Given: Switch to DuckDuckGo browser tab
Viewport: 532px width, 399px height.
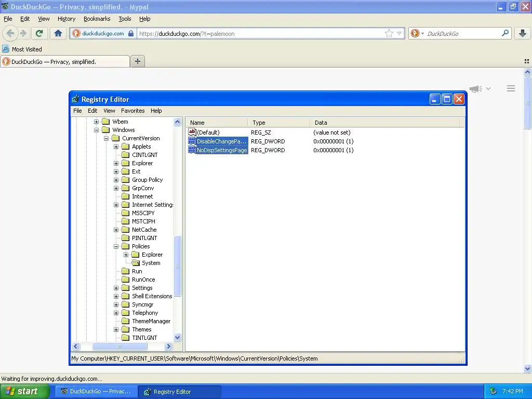Looking at the screenshot, I should pyautogui.click(x=65, y=61).
